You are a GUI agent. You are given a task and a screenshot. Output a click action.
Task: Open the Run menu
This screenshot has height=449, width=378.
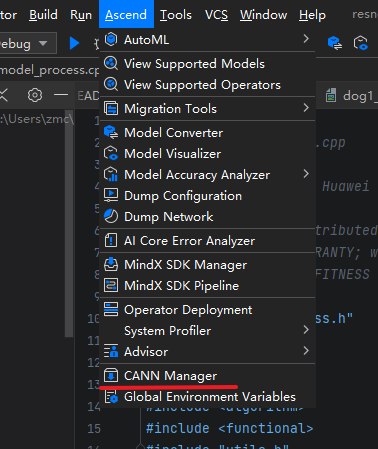81,15
